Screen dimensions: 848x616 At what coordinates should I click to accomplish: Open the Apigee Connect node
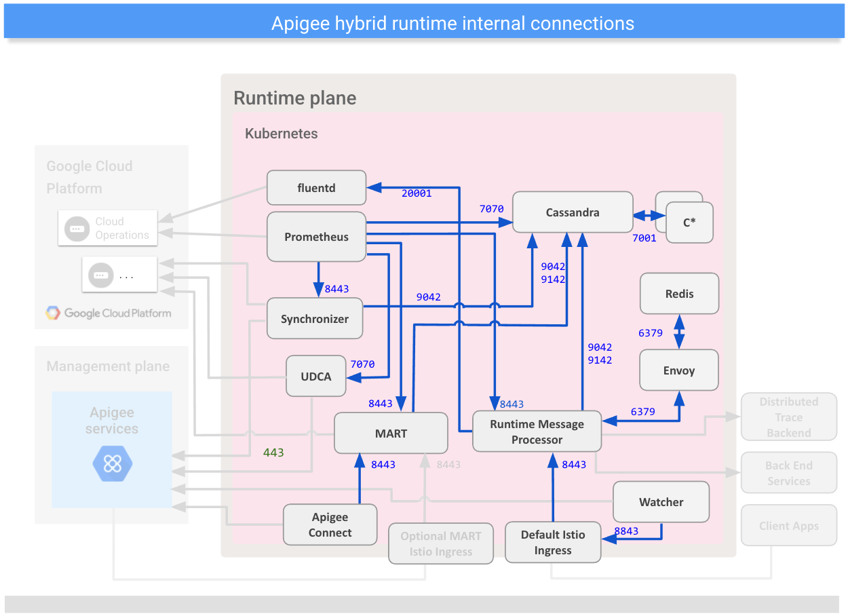coord(330,524)
